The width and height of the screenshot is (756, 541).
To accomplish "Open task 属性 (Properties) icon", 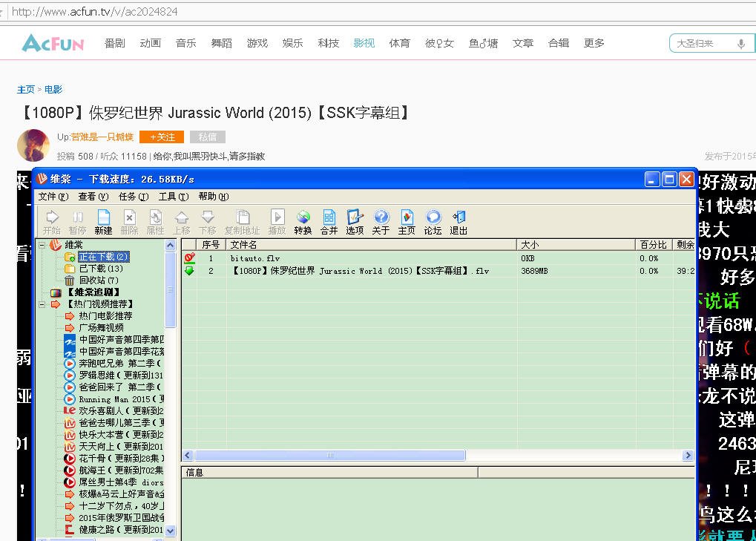I will (x=155, y=219).
